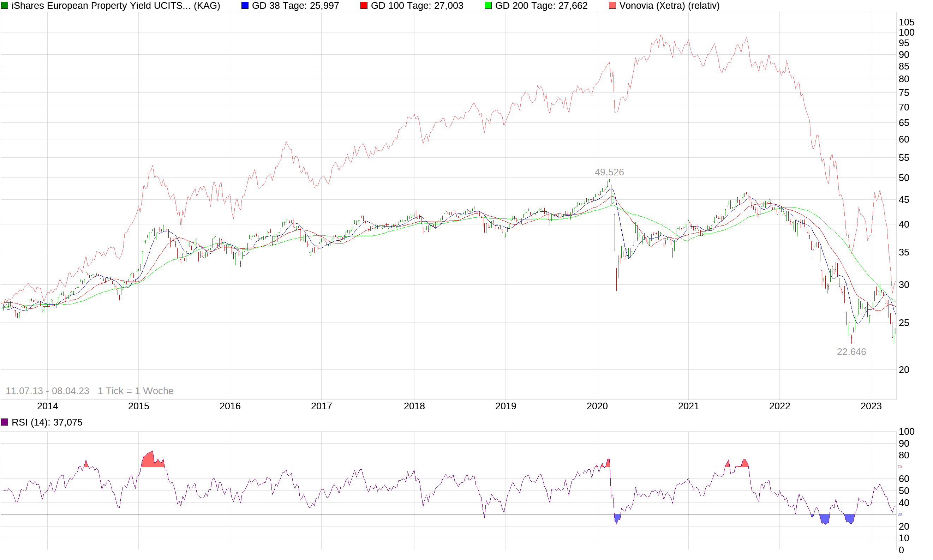Screen dimensions: 933x560
Task: Click the 49,526 high price annotation
Action: pyautogui.click(x=609, y=172)
